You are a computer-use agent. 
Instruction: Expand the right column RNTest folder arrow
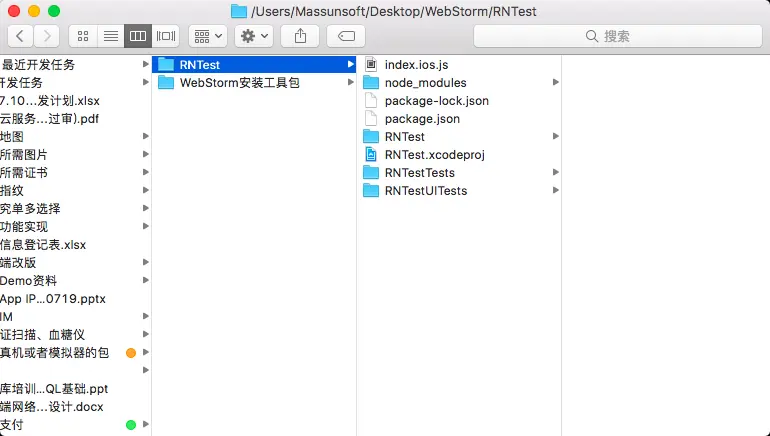pos(555,136)
